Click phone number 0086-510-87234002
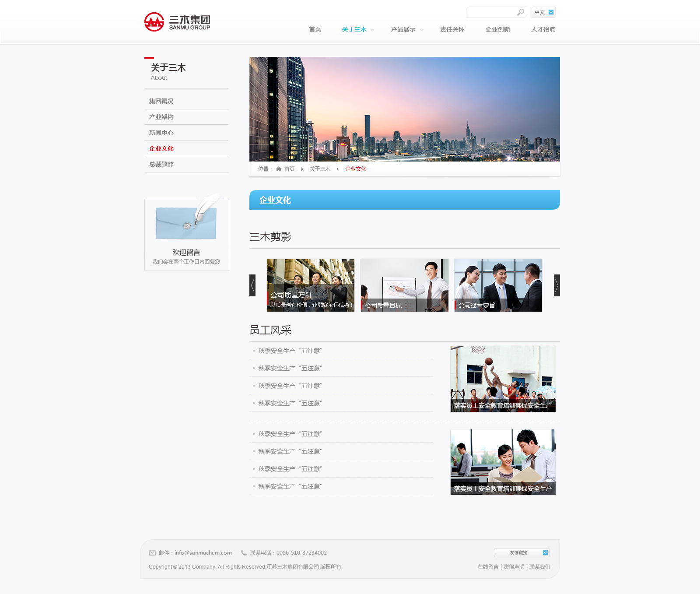The image size is (700, 594). coord(301,553)
